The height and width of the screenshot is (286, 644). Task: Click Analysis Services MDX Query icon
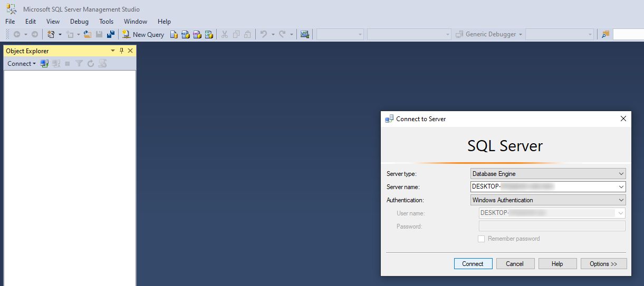tap(186, 34)
